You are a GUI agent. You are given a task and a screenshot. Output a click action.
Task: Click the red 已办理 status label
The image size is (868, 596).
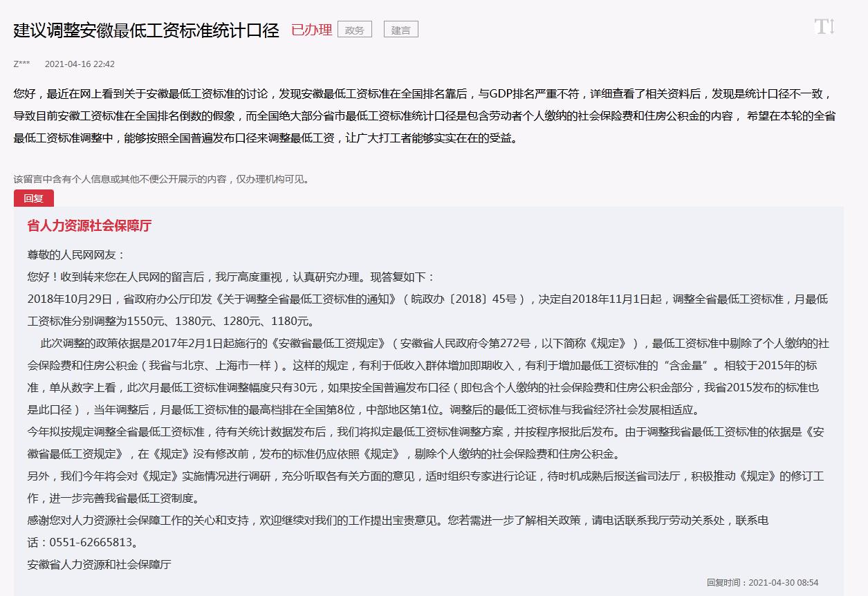pyautogui.click(x=311, y=30)
